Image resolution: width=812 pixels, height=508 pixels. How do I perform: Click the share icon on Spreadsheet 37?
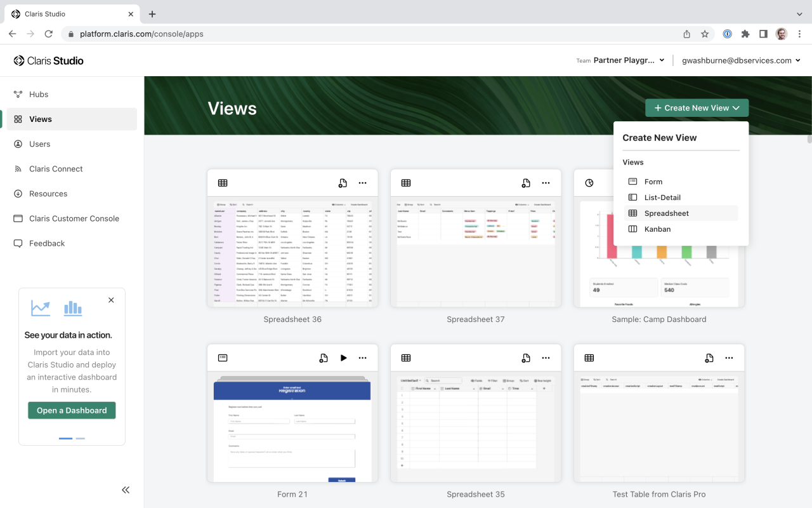526,183
